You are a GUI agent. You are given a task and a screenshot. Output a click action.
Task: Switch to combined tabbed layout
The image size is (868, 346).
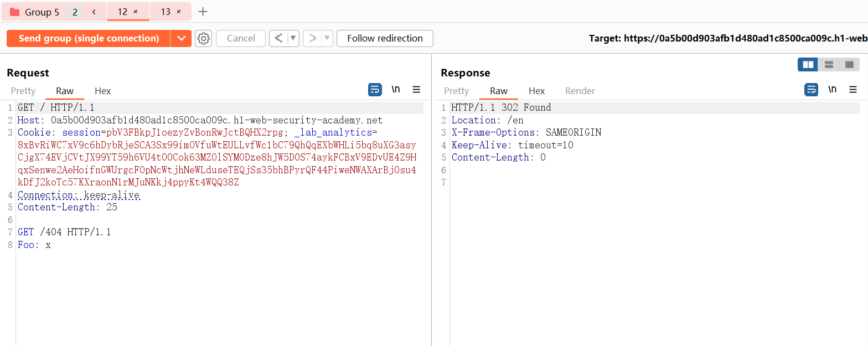coord(849,65)
